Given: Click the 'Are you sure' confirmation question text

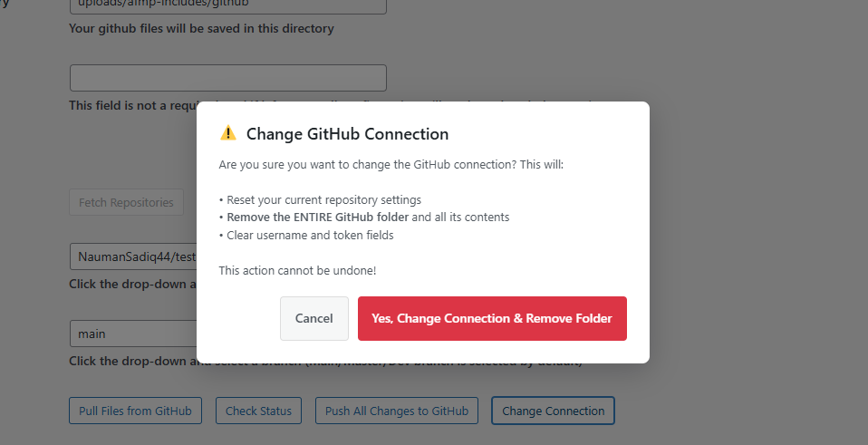Looking at the screenshot, I should click(391, 165).
